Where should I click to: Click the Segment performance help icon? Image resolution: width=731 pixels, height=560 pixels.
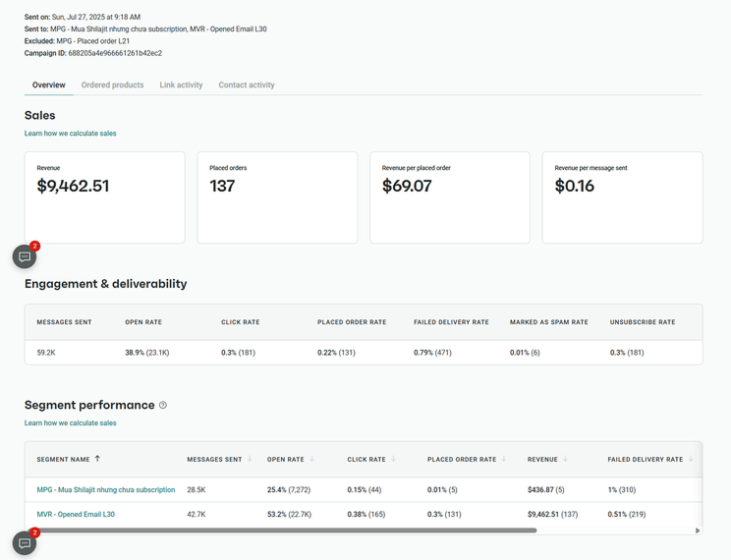coord(163,405)
